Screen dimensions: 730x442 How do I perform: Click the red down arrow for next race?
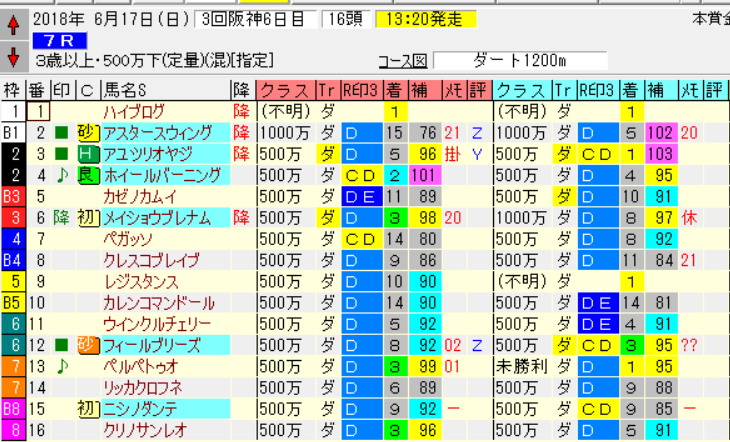click(x=14, y=56)
